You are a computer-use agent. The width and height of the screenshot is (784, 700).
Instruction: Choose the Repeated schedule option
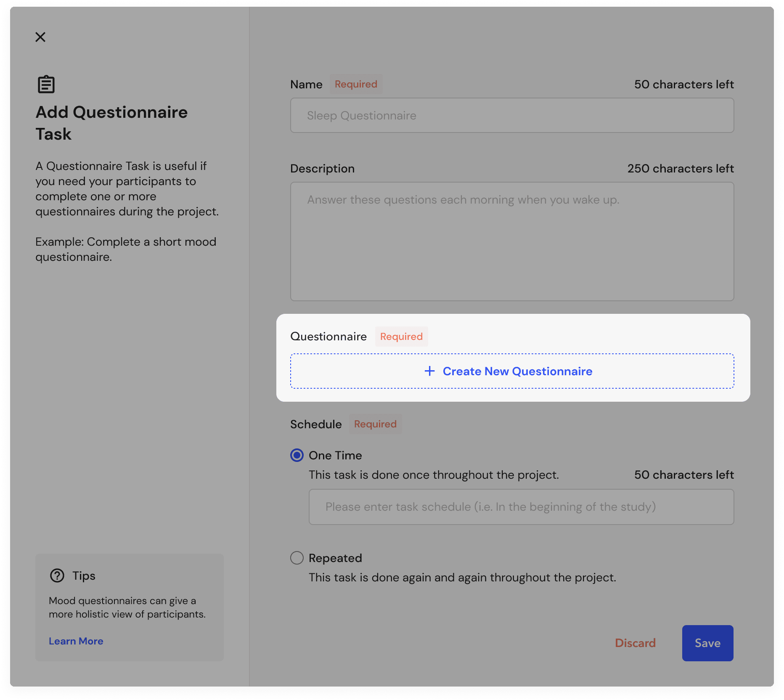(x=297, y=558)
